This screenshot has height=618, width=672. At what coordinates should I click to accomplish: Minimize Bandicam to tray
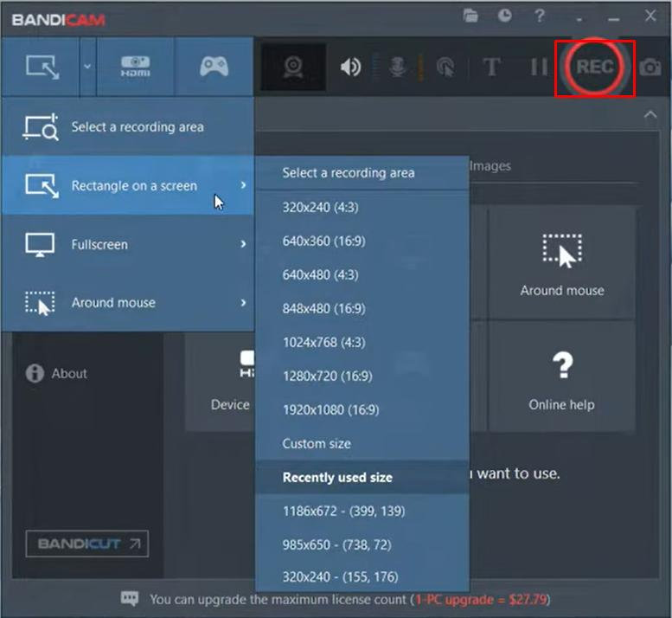tap(579, 20)
